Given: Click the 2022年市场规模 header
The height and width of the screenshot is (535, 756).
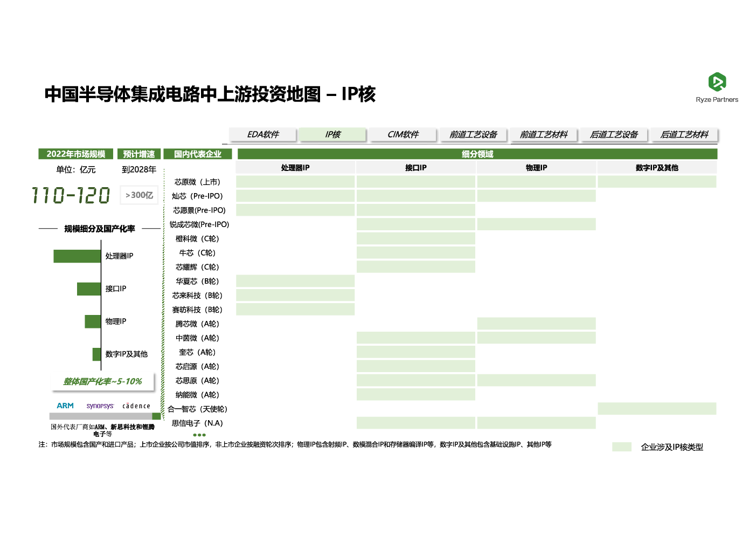Looking at the screenshot, I should [76, 154].
